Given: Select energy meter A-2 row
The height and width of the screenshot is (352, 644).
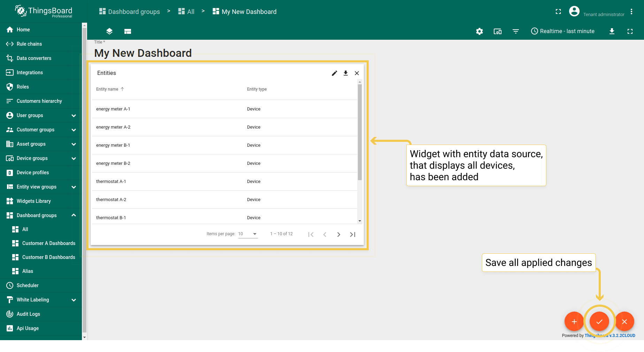Looking at the screenshot, I should (224, 127).
